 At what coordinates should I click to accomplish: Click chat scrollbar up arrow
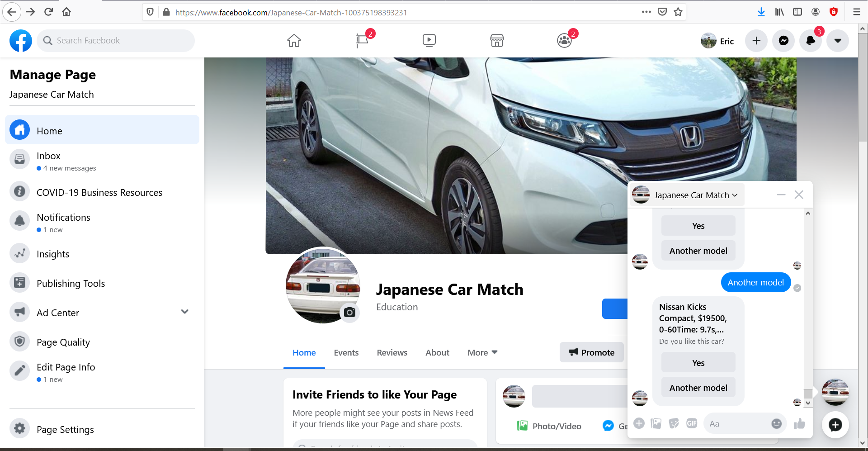(808, 213)
